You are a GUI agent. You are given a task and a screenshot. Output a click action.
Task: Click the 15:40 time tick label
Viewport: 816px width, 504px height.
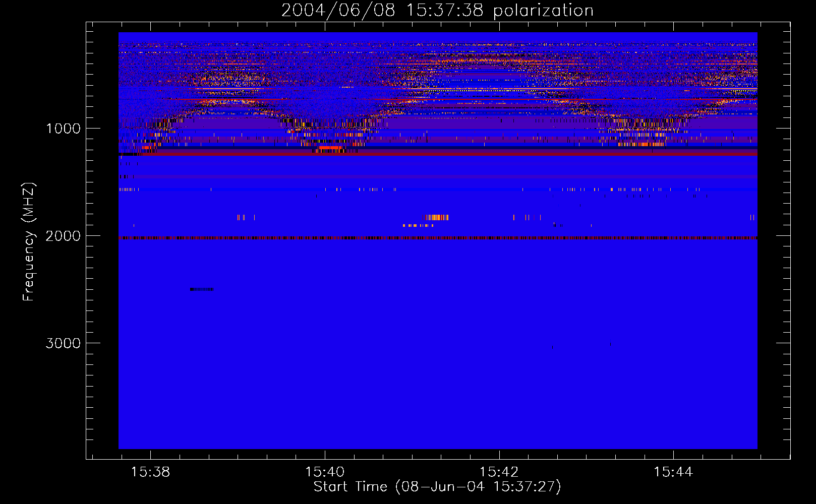pyautogui.click(x=325, y=472)
